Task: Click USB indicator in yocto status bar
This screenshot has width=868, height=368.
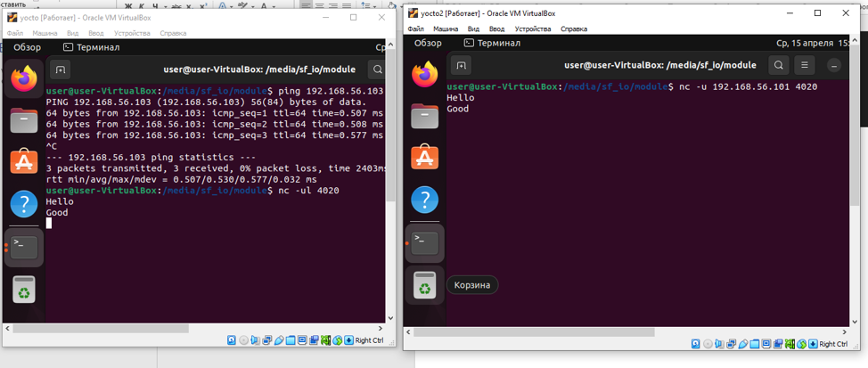Action: (279, 339)
